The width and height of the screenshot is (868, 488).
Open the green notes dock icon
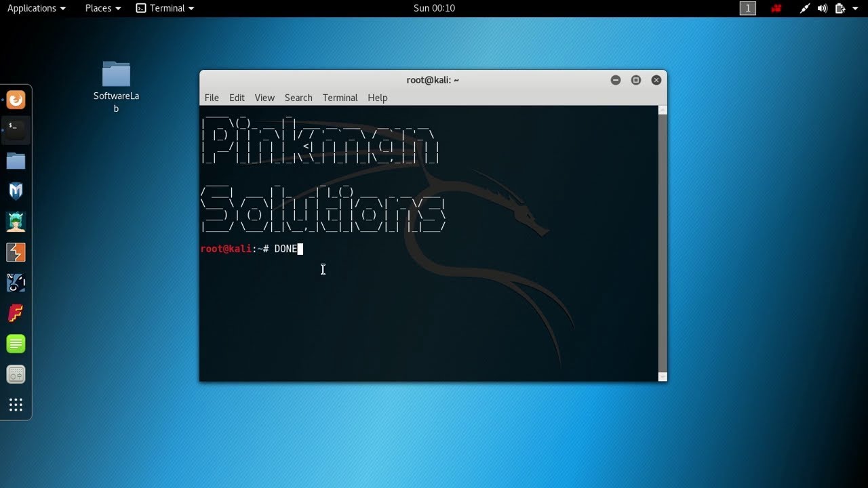coord(16,344)
